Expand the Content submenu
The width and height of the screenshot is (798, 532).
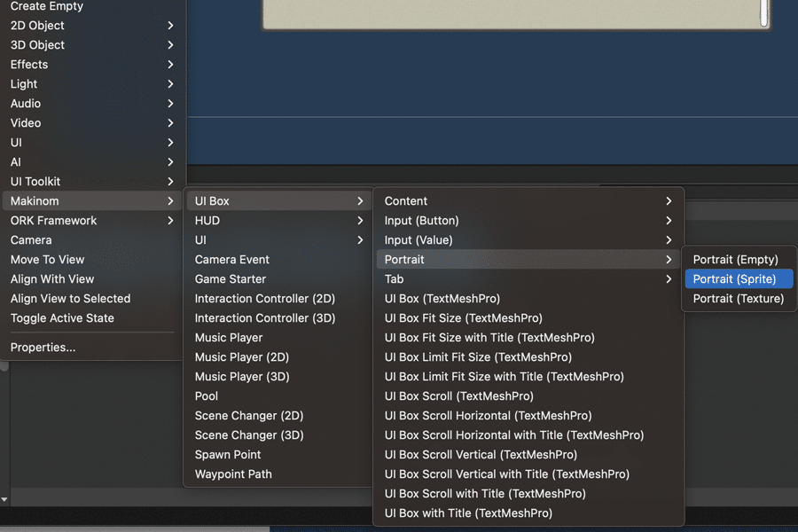528,201
